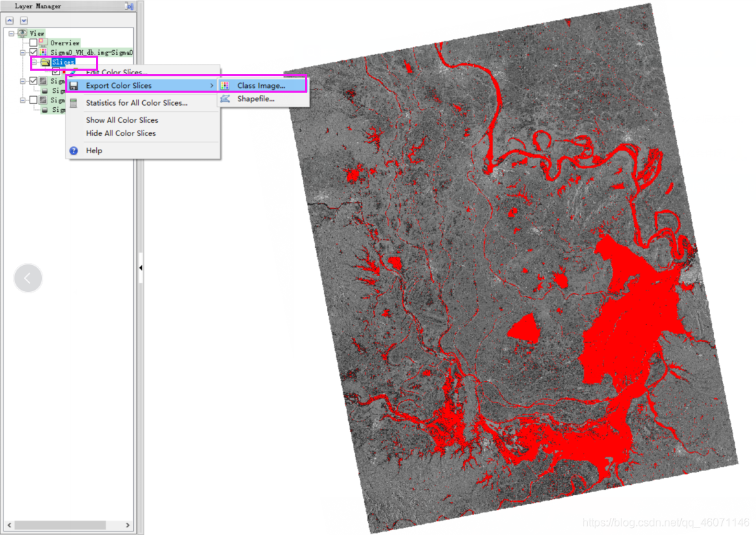This screenshot has height=535, width=756.
Task: Select the View tree item label
Action: tap(37, 33)
